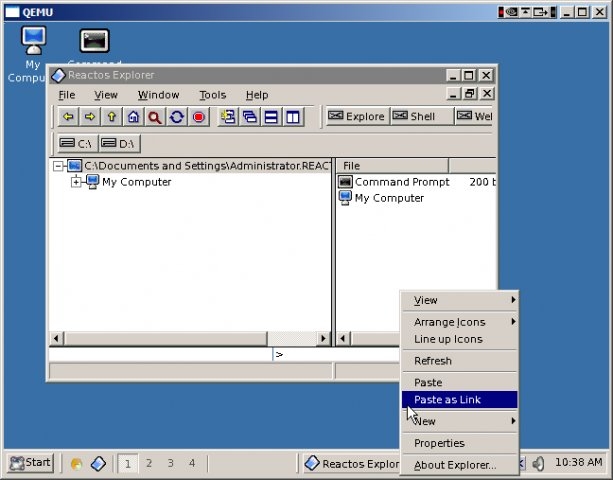613x480 pixels.
Task: Choose About Explorer... from context menu
Action: click(460, 465)
